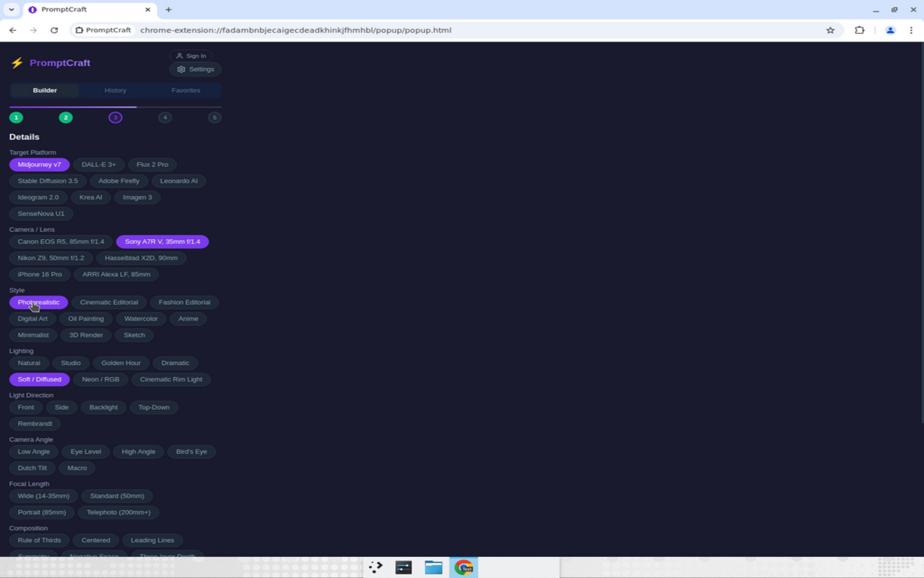Screen dimensions: 924x578
Task: Pick the Dutch Tilt angle
Action: tap(32, 468)
